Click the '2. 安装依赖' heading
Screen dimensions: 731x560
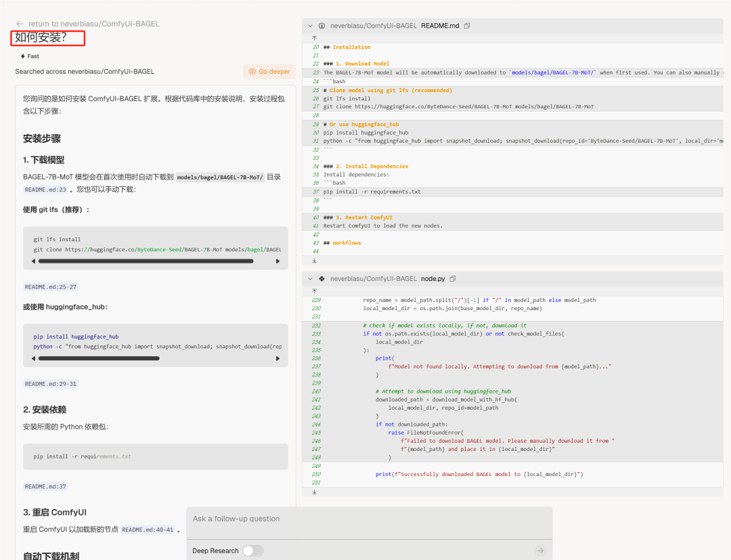(x=45, y=410)
